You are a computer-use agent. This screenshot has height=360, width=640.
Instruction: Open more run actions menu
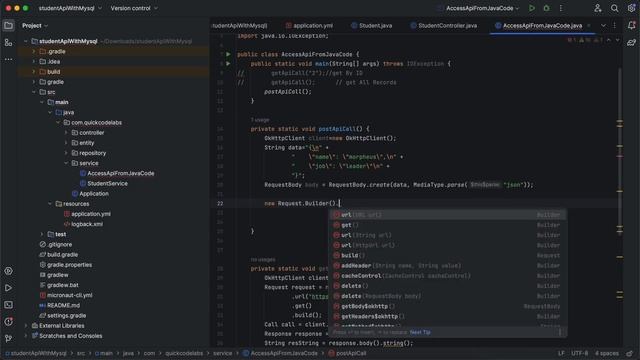pyautogui.click(x=561, y=8)
